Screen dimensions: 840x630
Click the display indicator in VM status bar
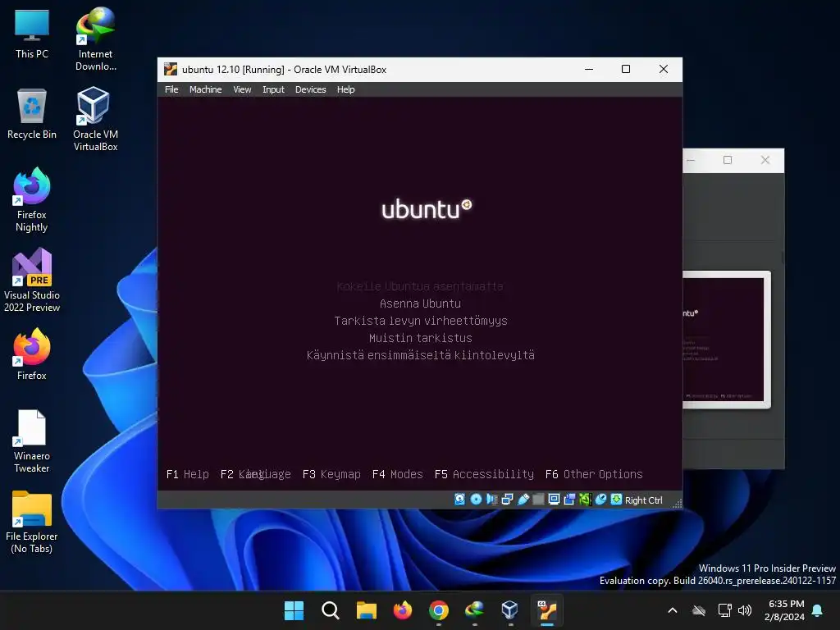[x=554, y=500]
